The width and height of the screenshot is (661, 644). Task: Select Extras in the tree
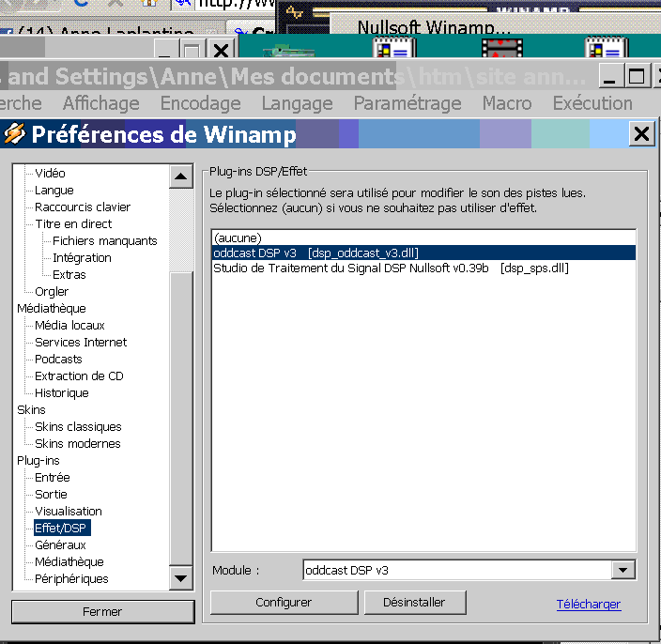(x=69, y=274)
